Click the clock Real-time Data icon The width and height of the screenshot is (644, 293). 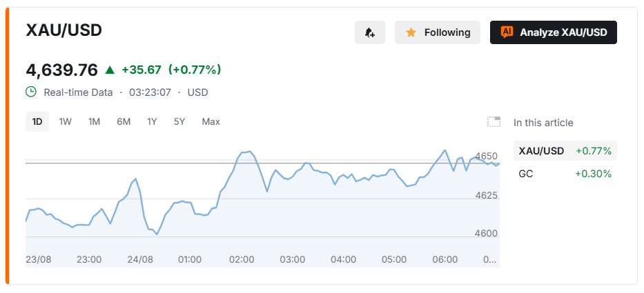pyautogui.click(x=31, y=92)
